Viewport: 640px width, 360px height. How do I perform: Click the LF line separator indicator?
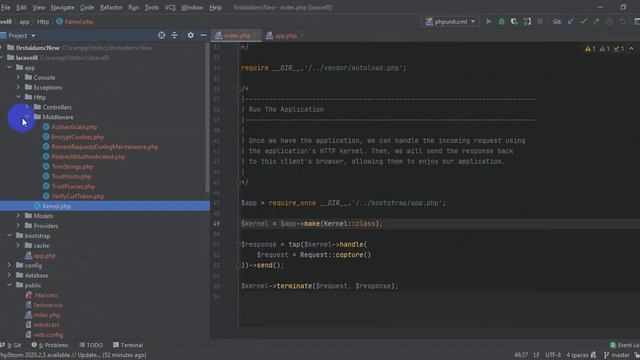[x=536, y=355]
